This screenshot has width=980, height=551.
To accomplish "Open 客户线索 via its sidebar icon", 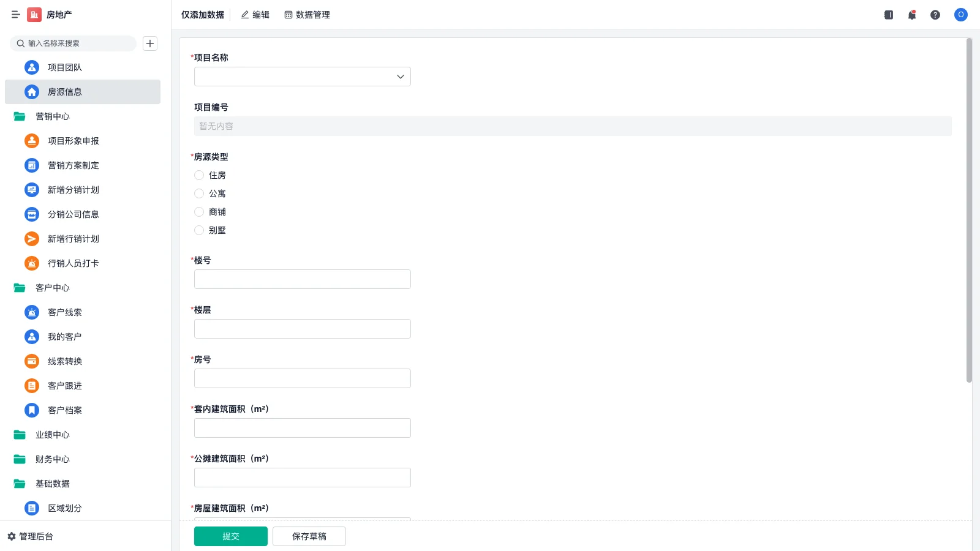I will tap(32, 312).
